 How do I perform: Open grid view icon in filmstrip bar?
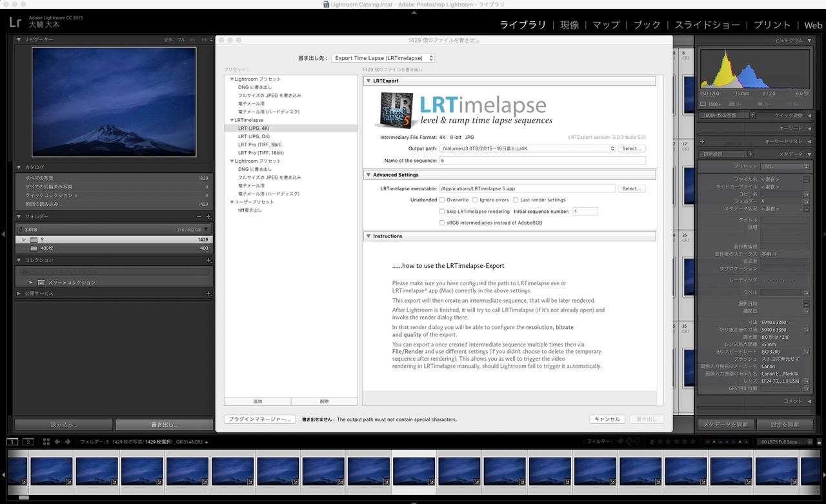tap(46, 441)
